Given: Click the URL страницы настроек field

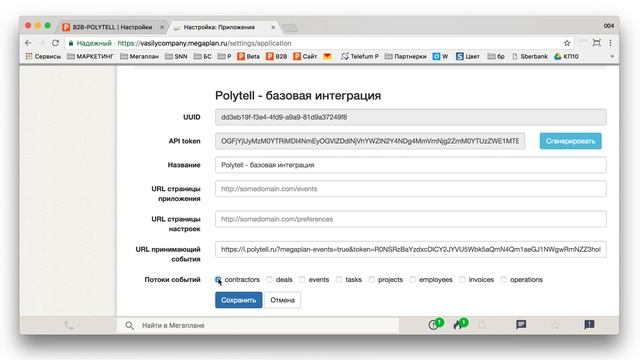Looking at the screenshot, I should [411, 219].
